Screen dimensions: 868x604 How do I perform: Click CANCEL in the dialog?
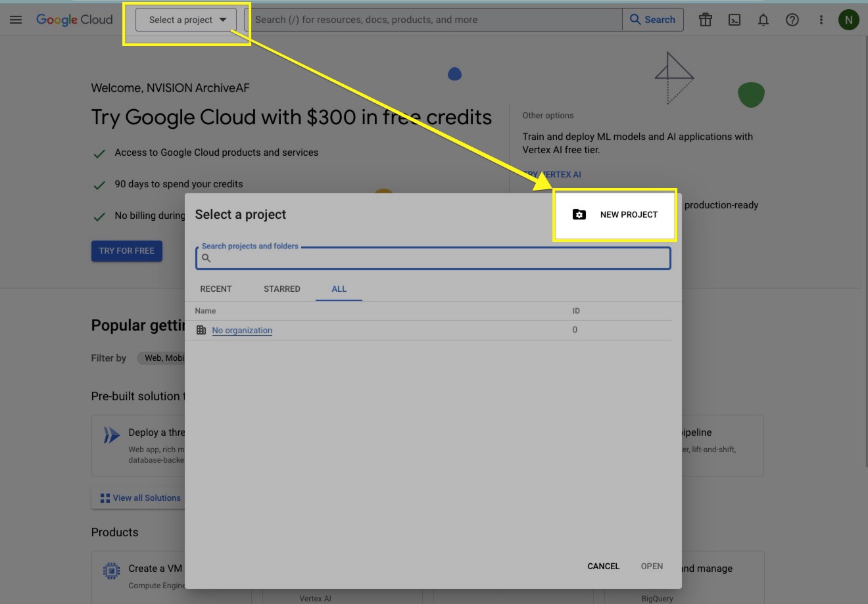click(x=604, y=567)
